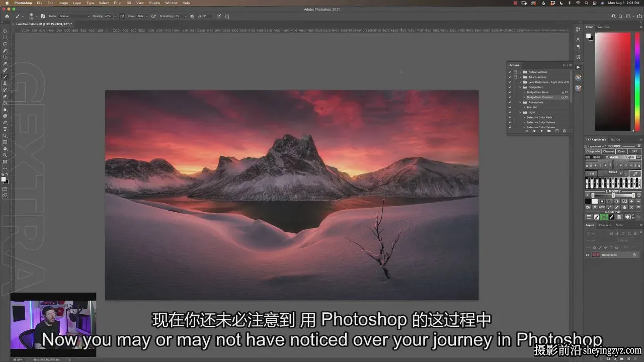
Task: Switch to the TK7 Go tab
Action: [x=615, y=139]
